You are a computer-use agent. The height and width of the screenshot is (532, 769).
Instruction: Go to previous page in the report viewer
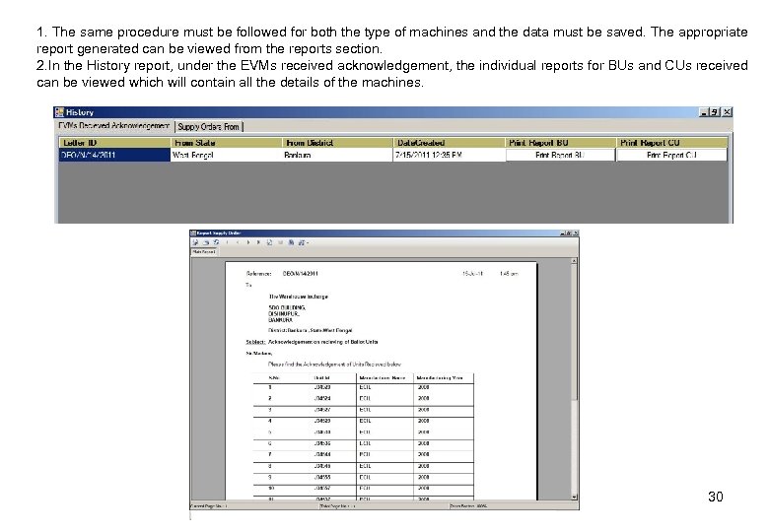[x=238, y=242]
